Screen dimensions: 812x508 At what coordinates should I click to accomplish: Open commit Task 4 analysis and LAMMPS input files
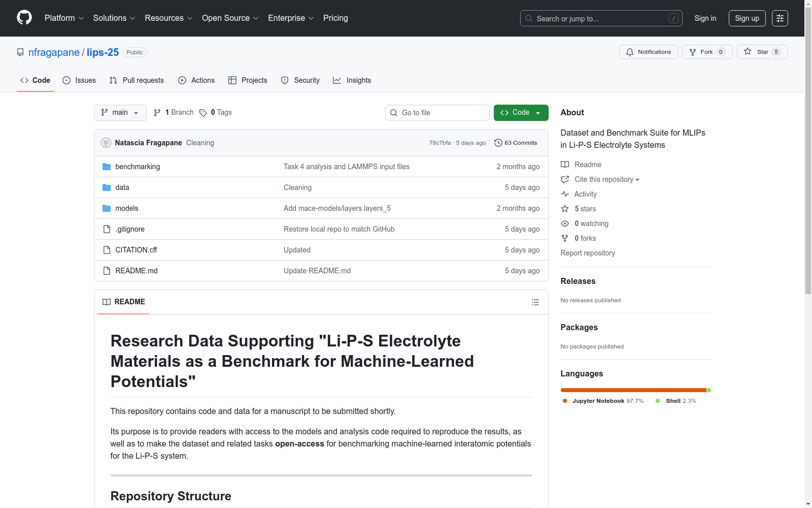(347, 167)
